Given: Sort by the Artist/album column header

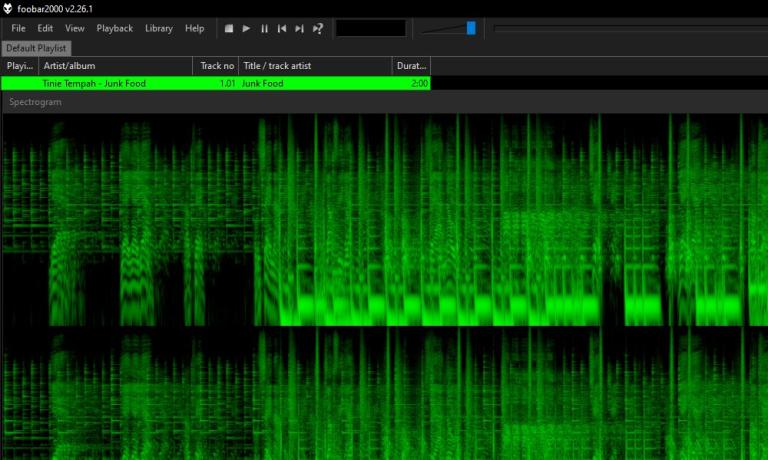Looking at the screenshot, I should [x=116, y=66].
